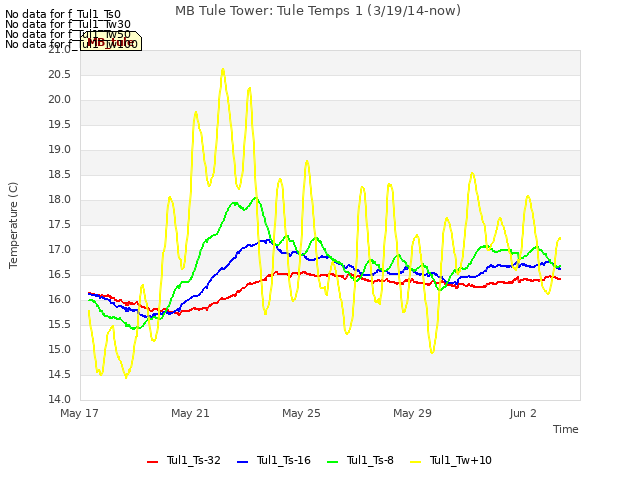Click the MB_tule annotation box
Image resolution: width=640 pixels, height=480 pixels.
111,41
